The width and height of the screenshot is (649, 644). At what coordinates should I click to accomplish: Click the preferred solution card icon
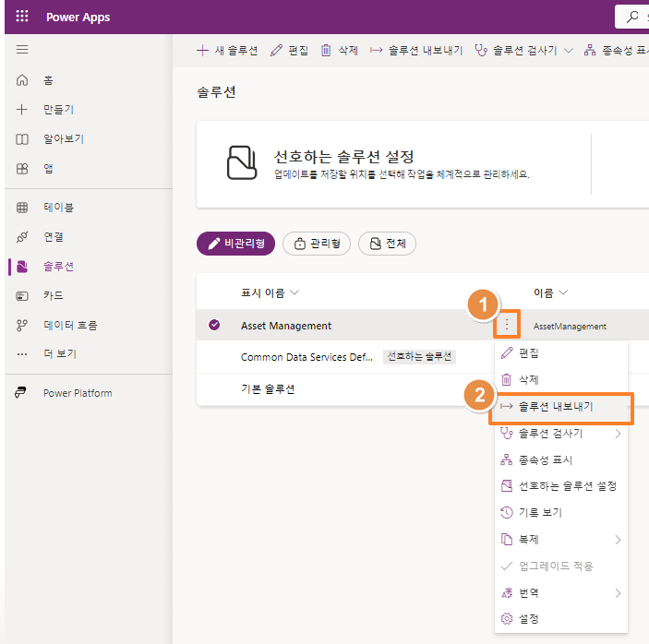point(242,162)
